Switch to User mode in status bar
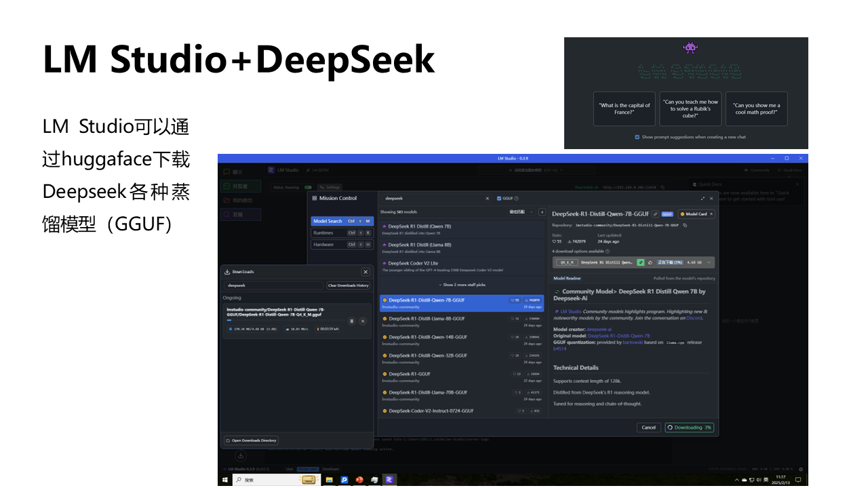Screen dimensions: 868x488 pos(290,469)
